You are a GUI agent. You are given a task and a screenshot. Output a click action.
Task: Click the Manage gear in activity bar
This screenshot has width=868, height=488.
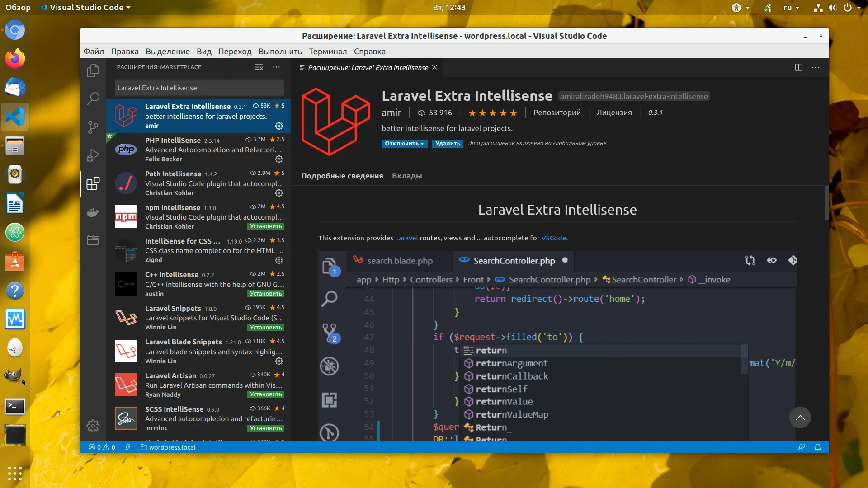click(x=93, y=426)
